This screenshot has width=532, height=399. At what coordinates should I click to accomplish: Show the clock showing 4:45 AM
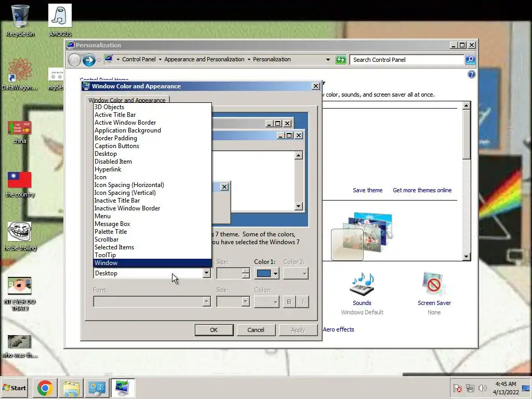(x=506, y=388)
